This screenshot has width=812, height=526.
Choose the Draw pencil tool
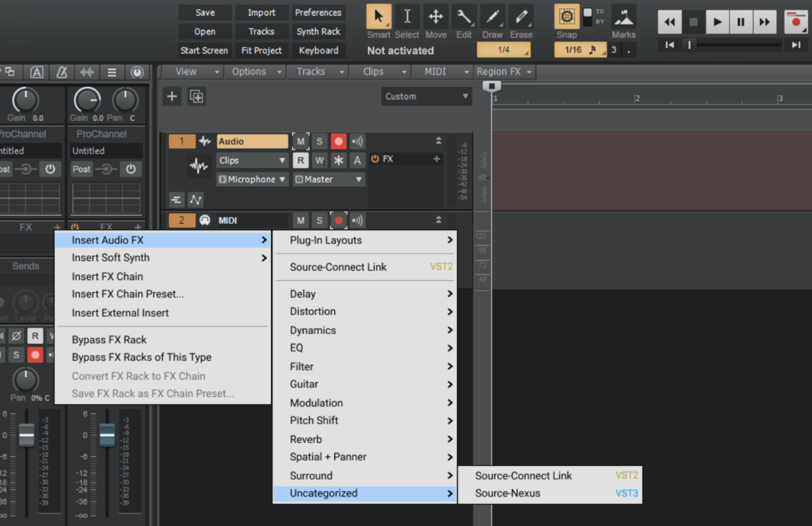492,18
